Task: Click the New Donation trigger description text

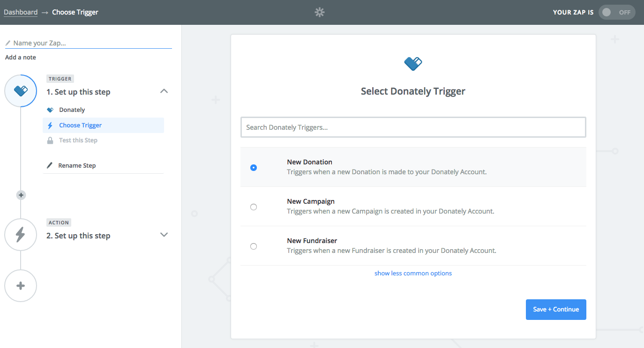Action: pyautogui.click(x=387, y=172)
